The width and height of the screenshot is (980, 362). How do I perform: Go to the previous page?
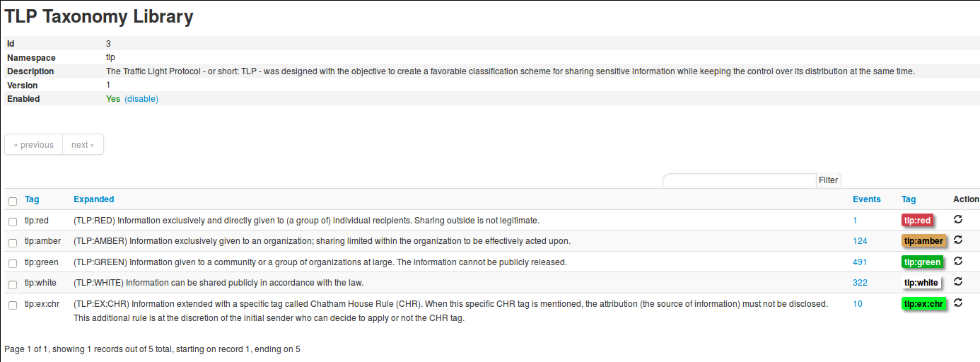tap(34, 145)
